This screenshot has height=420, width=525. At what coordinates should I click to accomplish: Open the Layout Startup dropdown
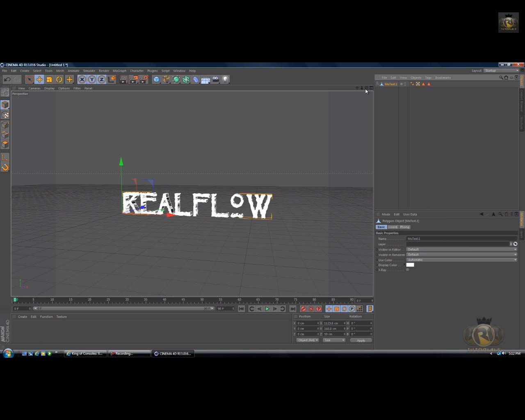point(501,71)
